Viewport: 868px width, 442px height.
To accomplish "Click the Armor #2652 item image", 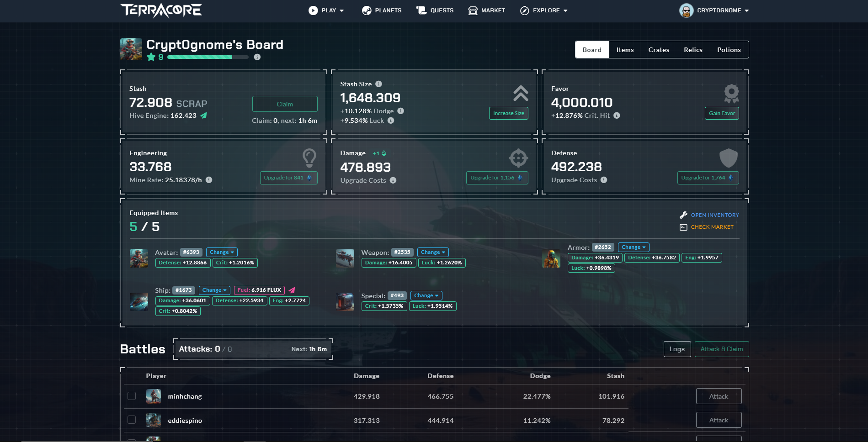I will 551,258.
